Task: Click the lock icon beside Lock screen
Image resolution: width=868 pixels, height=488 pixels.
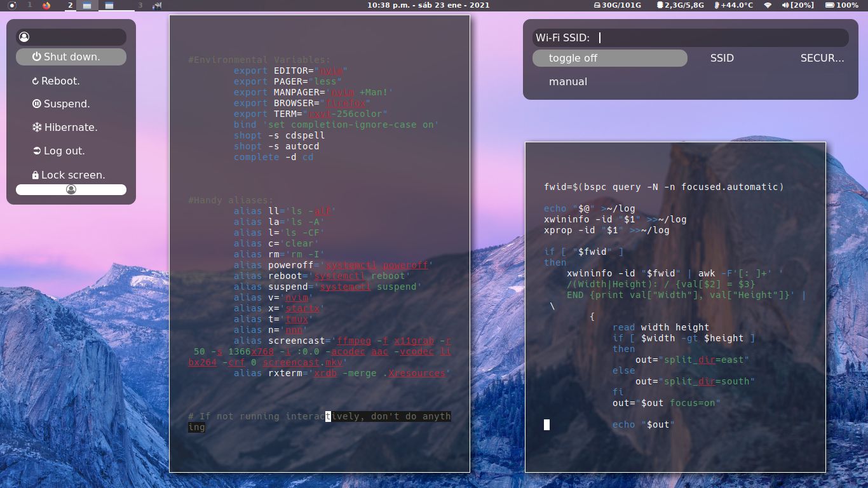Action: 36,175
